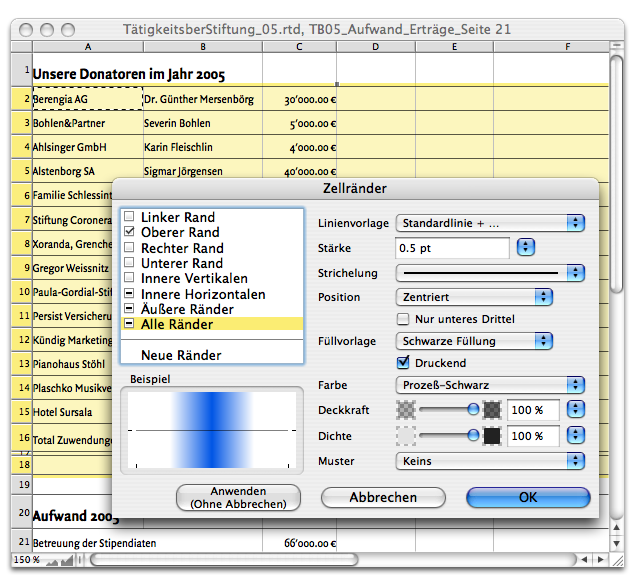Click the transparent Deckkraft minimum icon
The height and width of the screenshot is (588, 639).
point(406,409)
